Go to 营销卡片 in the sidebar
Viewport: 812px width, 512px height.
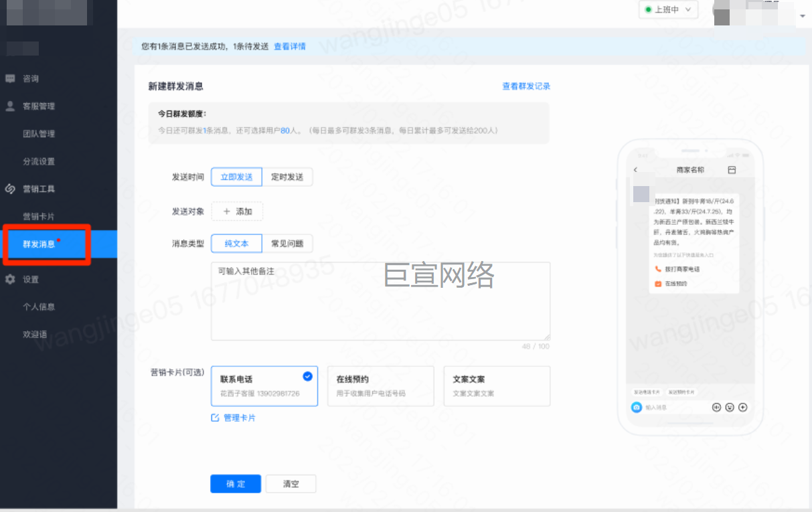coord(39,216)
